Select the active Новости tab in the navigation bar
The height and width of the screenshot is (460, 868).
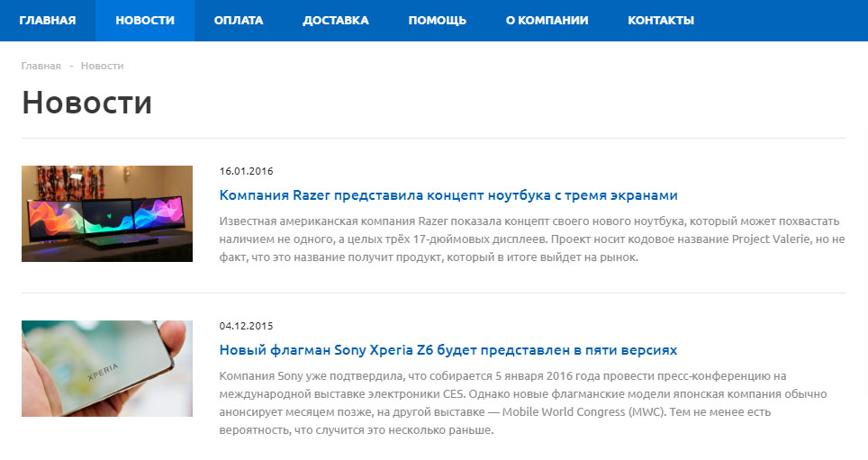(x=145, y=21)
